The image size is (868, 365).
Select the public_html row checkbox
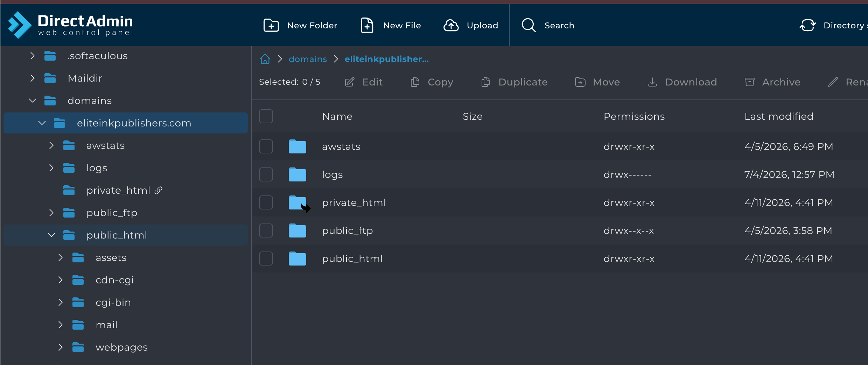coord(266,259)
